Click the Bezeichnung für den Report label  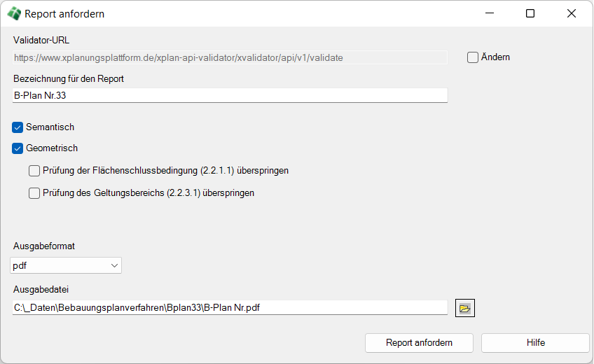(69, 79)
